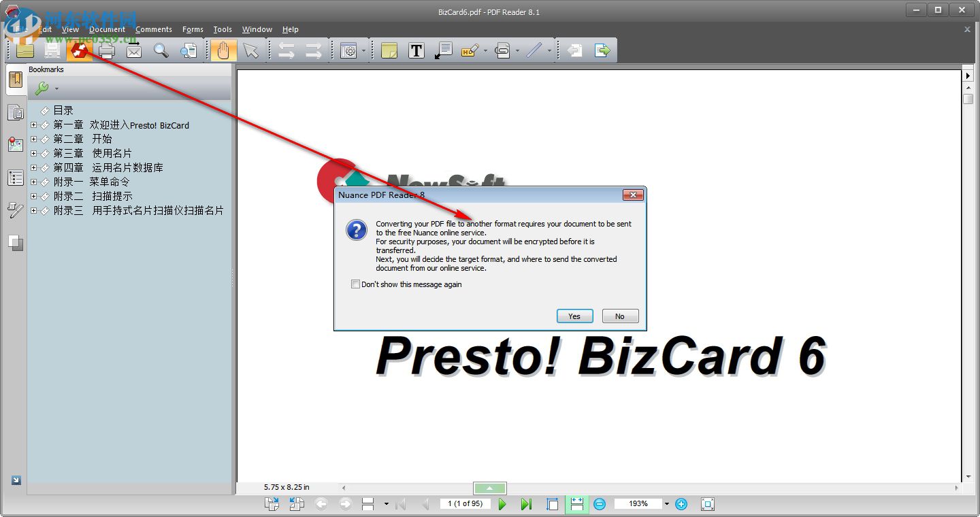Expand the 附录三 bookmark
Image resolution: width=980 pixels, height=517 pixels.
(x=34, y=210)
